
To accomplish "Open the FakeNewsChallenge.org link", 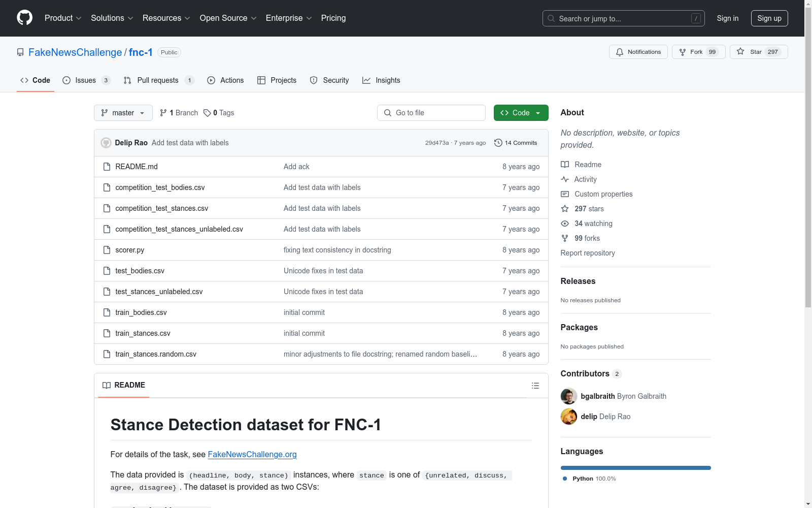I will click(252, 454).
